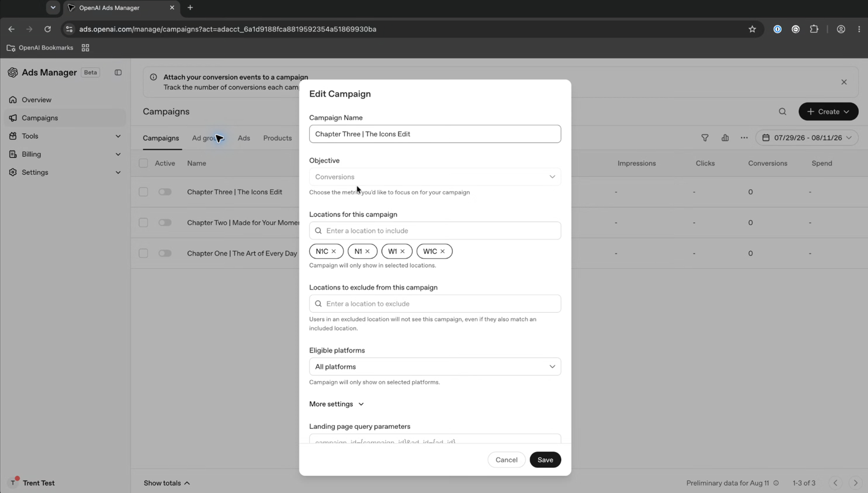Click the location to exclude search field
Viewport: 868px width, 493px height.
tap(435, 304)
